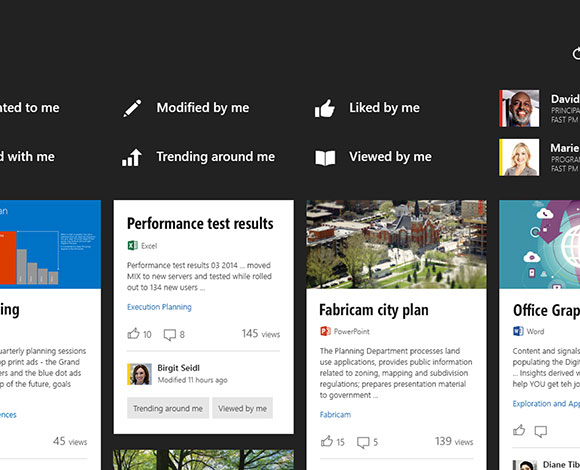Click the open book Viewed by me icon
580x470 pixels.
click(x=325, y=158)
